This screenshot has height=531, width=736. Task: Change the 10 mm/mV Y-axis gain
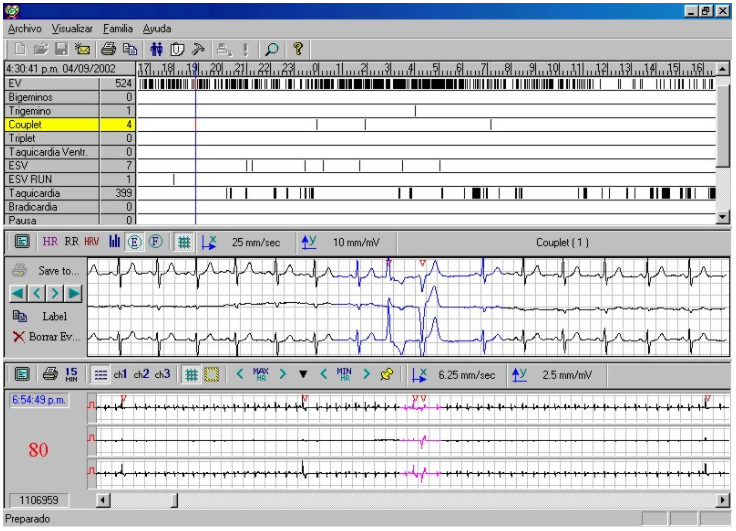[309, 241]
